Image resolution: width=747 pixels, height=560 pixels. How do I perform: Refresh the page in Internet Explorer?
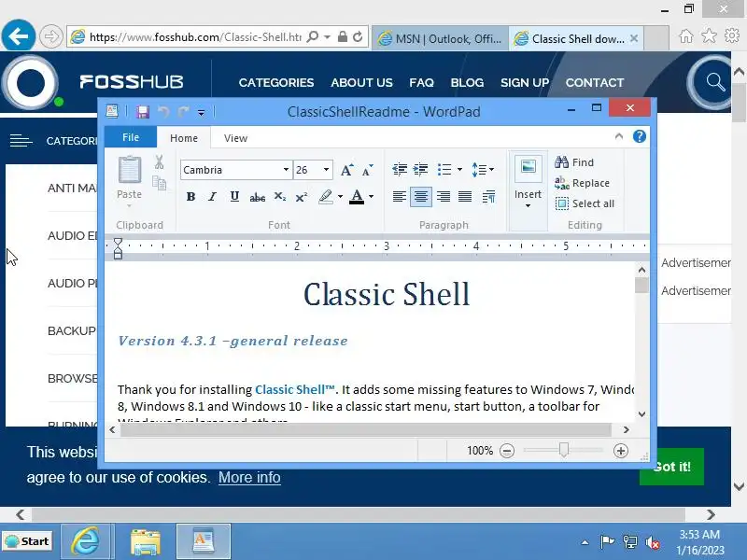point(358,36)
